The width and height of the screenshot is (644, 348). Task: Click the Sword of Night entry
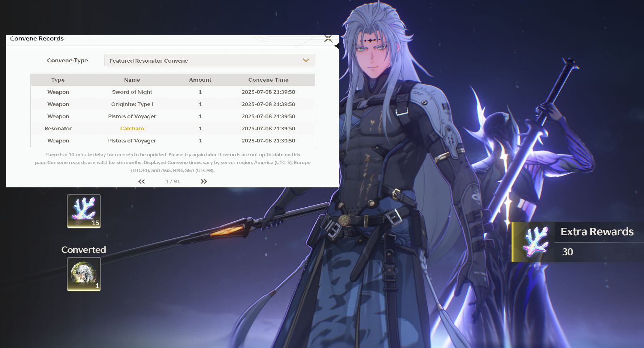[132, 92]
